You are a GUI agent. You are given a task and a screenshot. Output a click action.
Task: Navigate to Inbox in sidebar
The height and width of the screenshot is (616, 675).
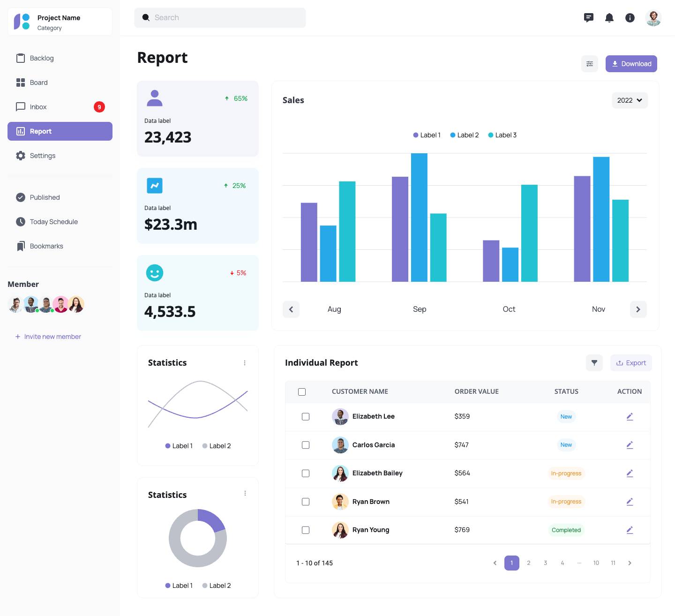point(38,107)
